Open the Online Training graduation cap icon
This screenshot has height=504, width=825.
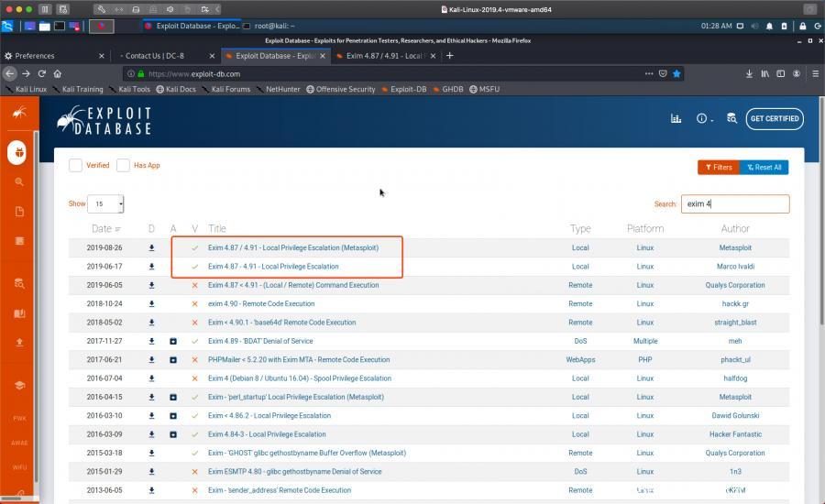pos(19,385)
